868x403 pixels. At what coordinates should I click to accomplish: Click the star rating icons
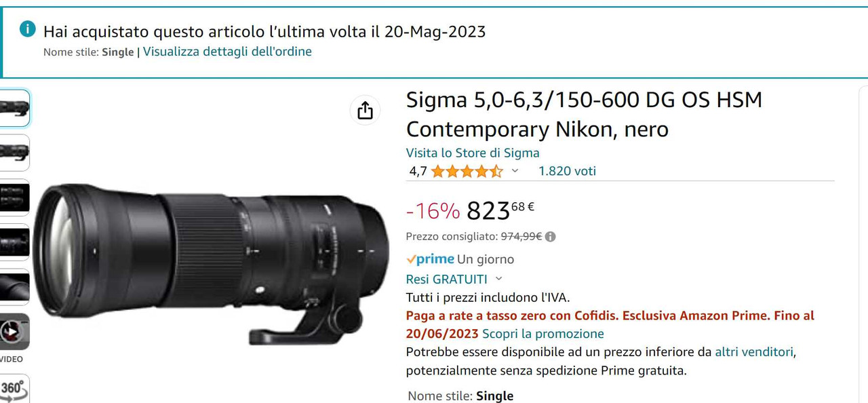click(467, 171)
